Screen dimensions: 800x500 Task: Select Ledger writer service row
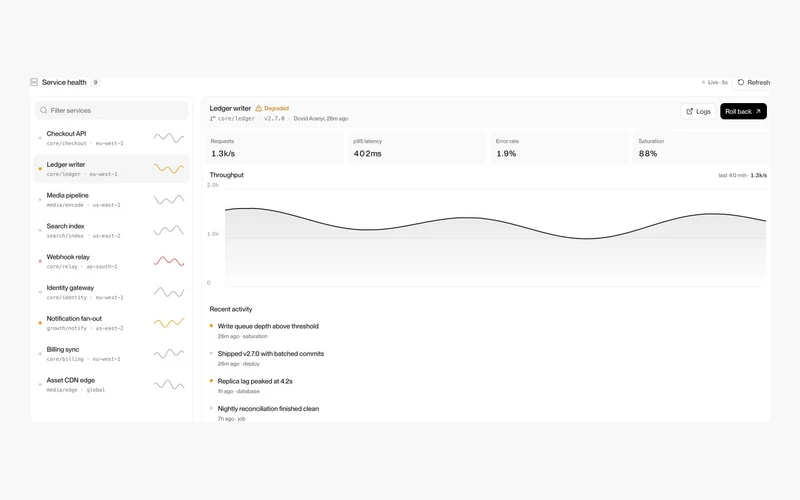coord(112,169)
